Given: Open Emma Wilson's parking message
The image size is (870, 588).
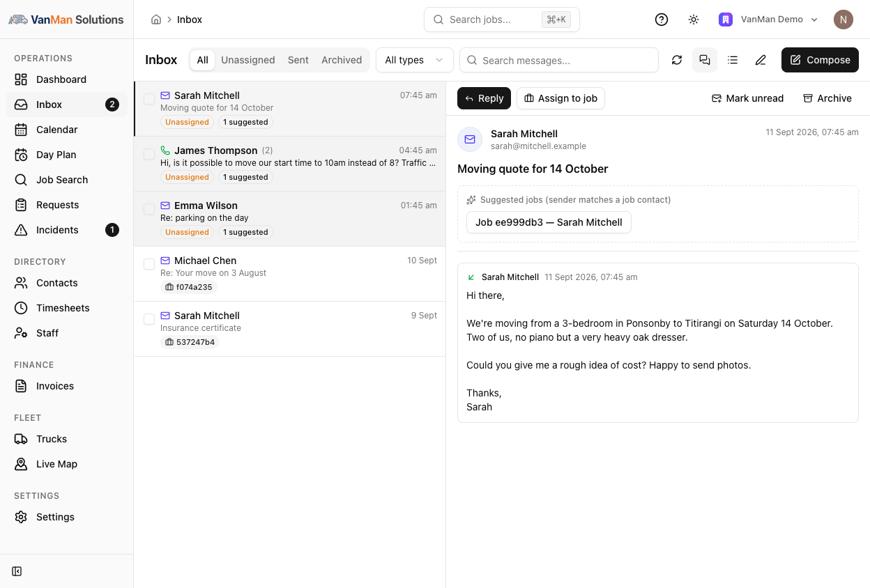Looking at the screenshot, I should click(290, 219).
